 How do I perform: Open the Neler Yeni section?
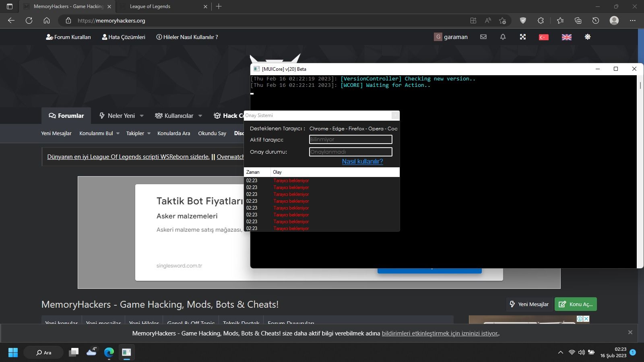[x=117, y=116]
